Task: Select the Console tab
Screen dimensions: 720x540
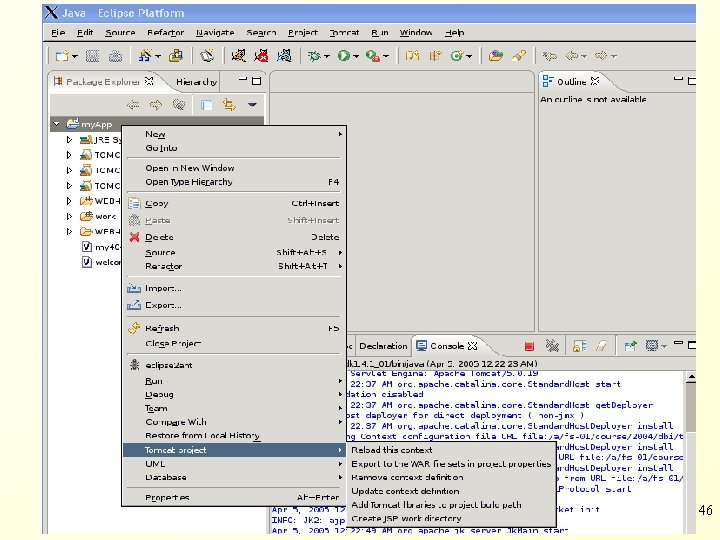Action: click(447, 346)
